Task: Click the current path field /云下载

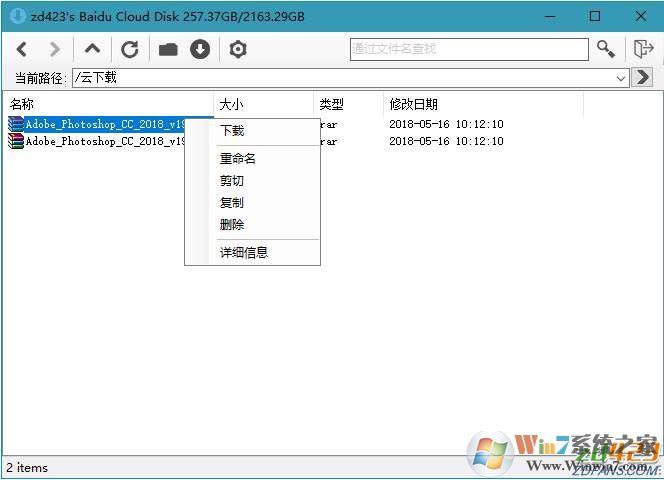Action: (350, 78)
